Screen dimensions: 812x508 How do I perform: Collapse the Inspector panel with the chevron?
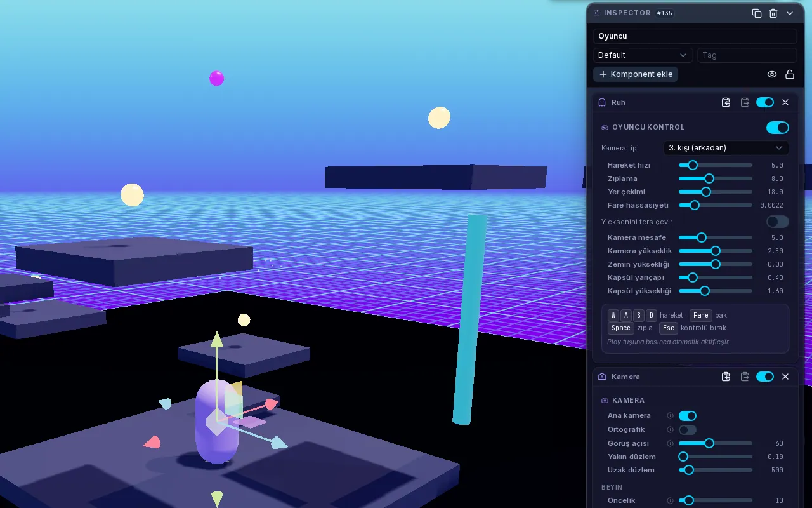pos(790,13)
